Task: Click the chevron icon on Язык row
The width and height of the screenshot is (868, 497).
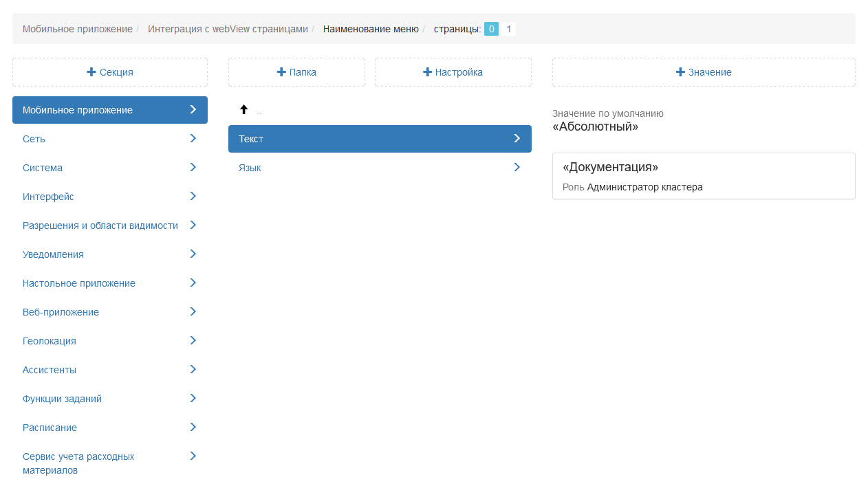Action: [x=517, y=168]
